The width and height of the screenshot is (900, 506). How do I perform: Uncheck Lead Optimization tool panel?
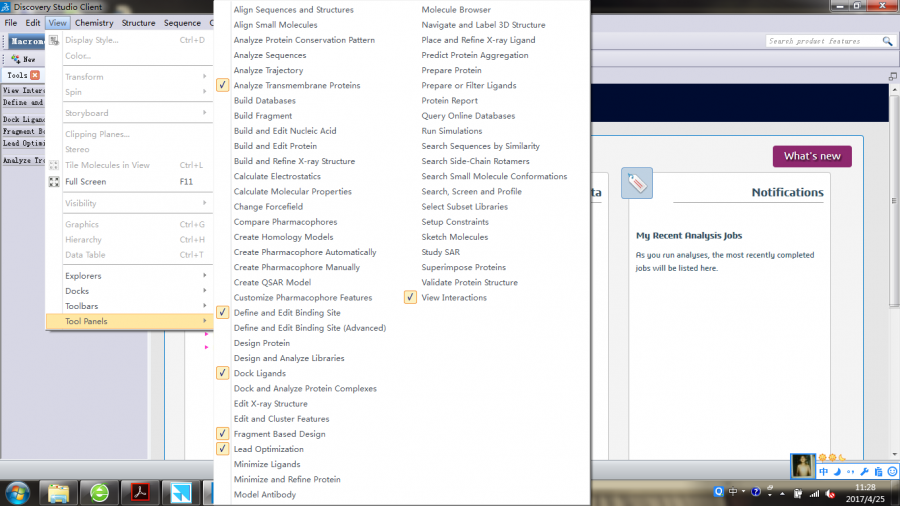223,449
